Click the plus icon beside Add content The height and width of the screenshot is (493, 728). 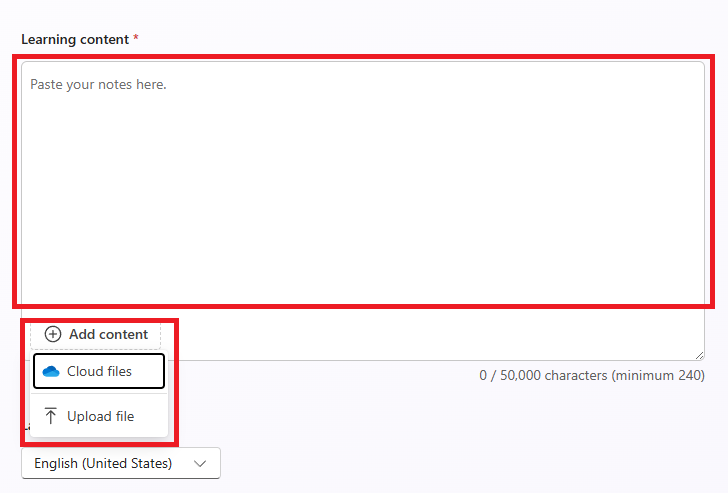[x=53, y=334]
